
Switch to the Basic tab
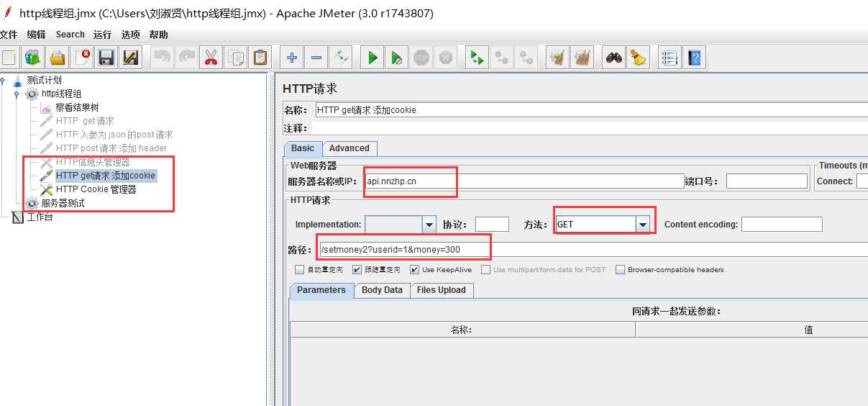pyautogui.click(x=303, y=148)
